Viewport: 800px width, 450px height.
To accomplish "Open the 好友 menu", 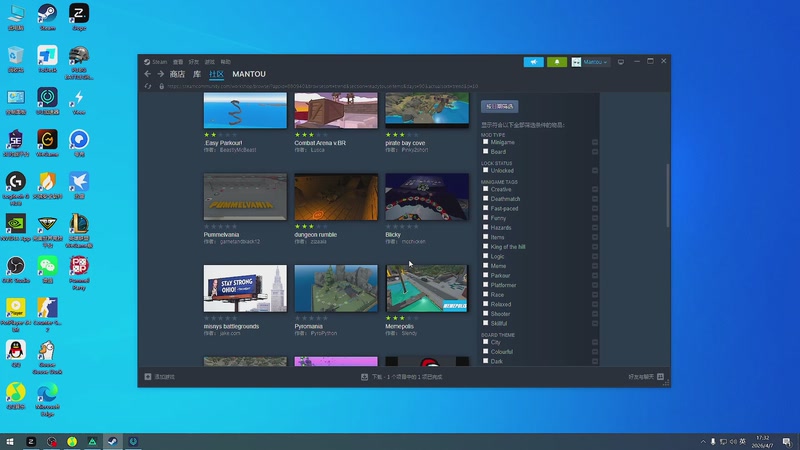I will pyautogui.click(x=194, y=62).
